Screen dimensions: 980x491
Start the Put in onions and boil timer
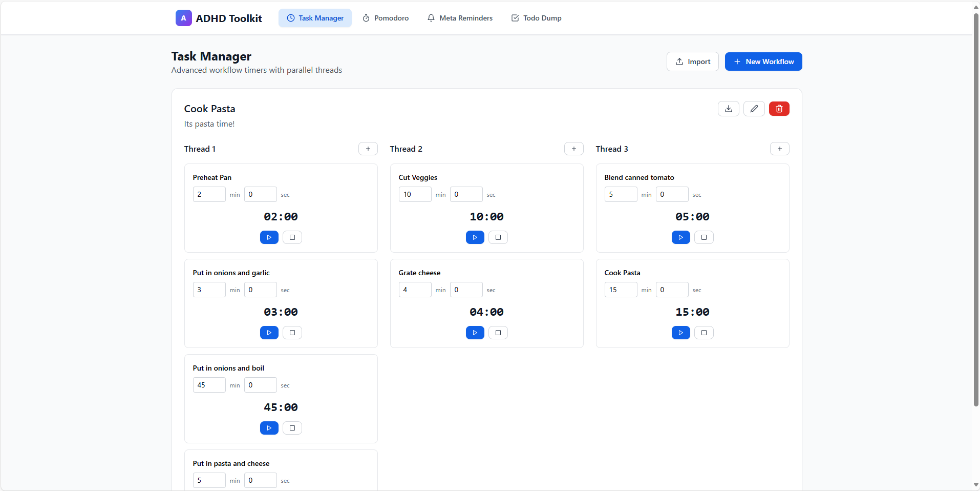[x=269, y=428]
